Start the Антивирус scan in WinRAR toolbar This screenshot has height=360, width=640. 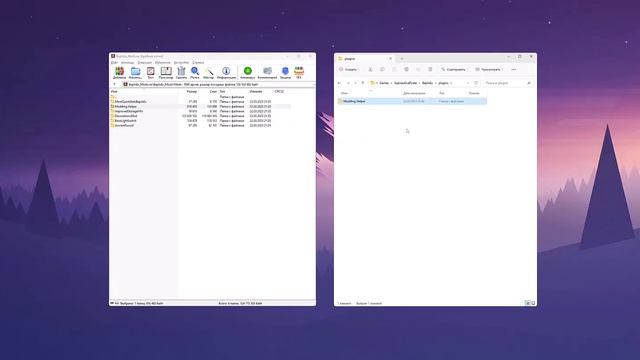247,73
